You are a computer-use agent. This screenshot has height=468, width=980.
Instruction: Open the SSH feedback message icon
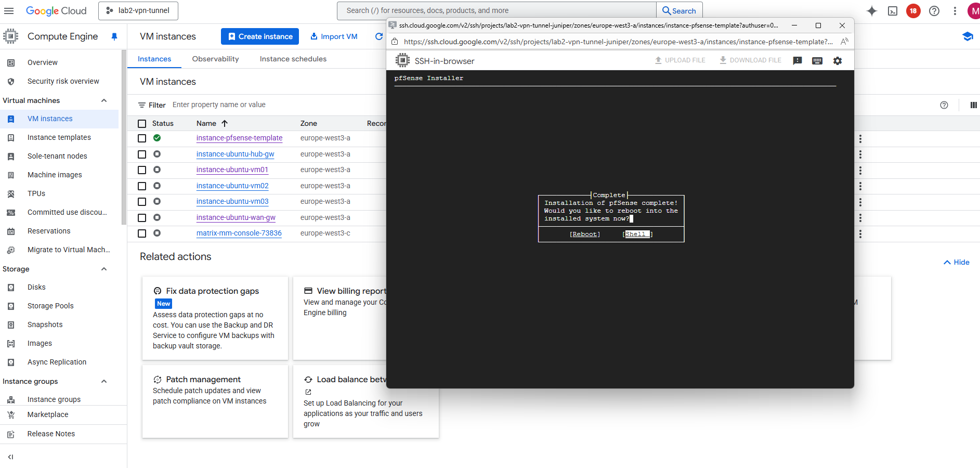pyautogui.click(x=797, y=61)
